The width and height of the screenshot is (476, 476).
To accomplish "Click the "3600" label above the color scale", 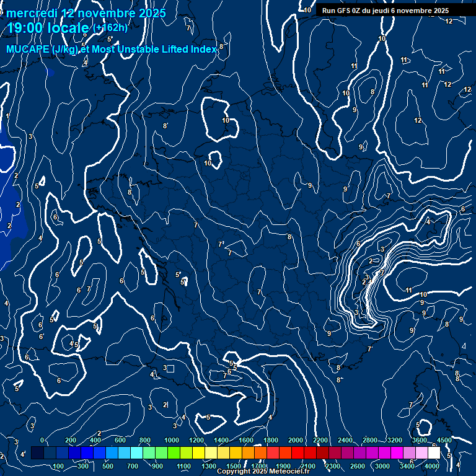I will coord(420,440).
